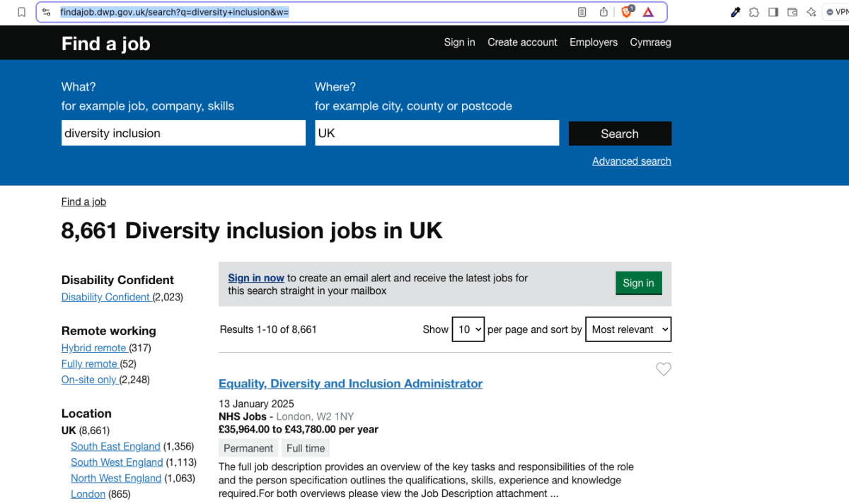Open the Brave Wallet icon

[x=792, y=12]
